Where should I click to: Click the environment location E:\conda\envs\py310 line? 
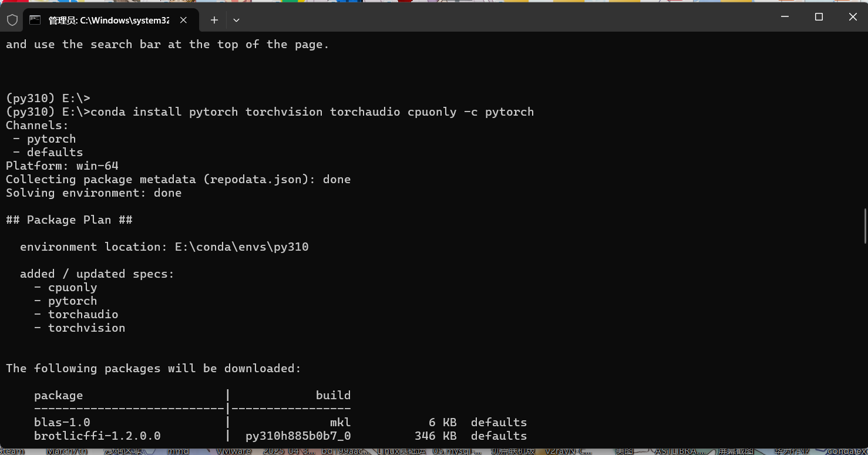[164, 247]
